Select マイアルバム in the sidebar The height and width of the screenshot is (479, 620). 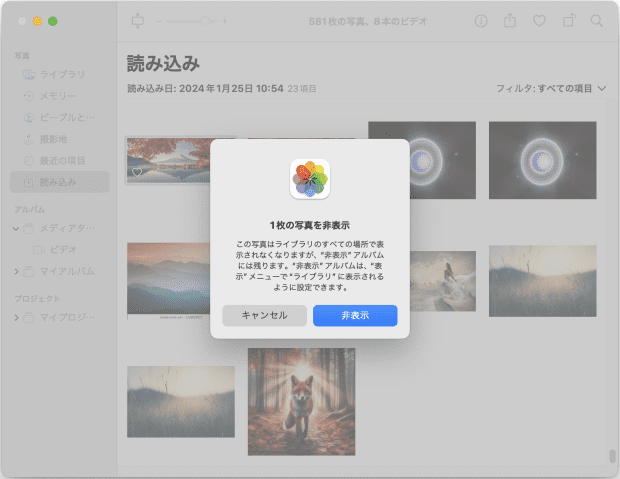[x=60, y=271]
